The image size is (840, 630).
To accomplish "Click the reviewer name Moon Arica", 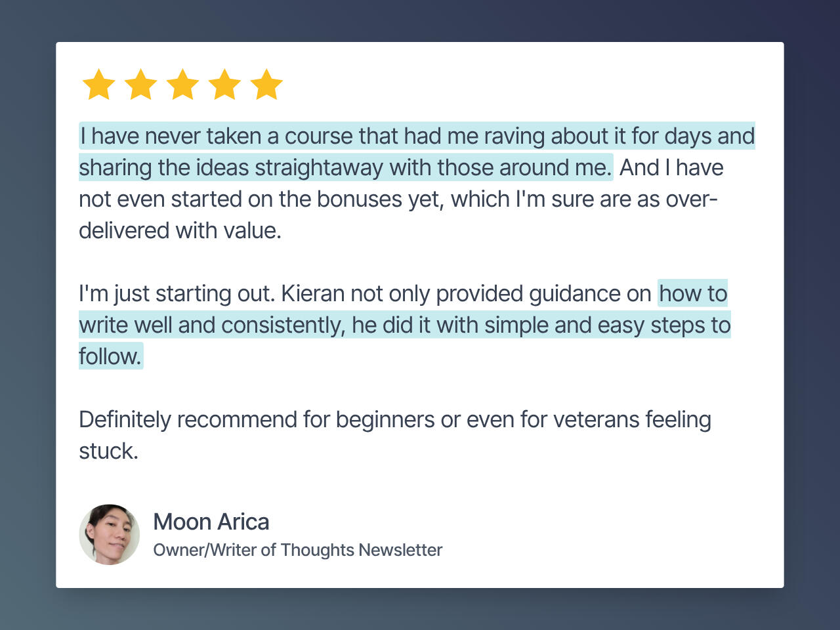I will (x=211, y=522).
